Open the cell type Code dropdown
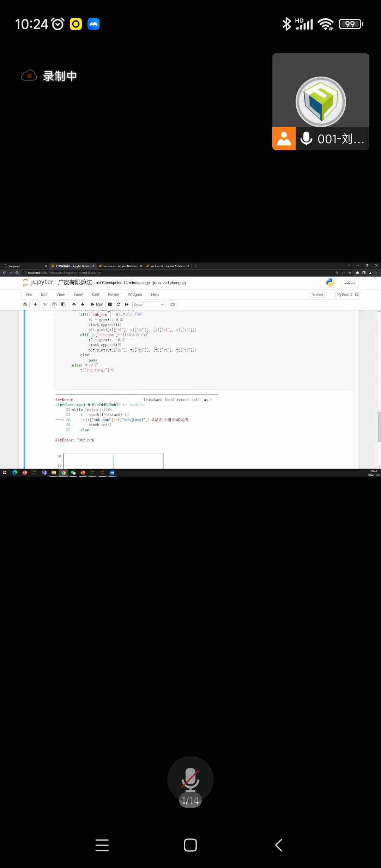 (149, 305)
